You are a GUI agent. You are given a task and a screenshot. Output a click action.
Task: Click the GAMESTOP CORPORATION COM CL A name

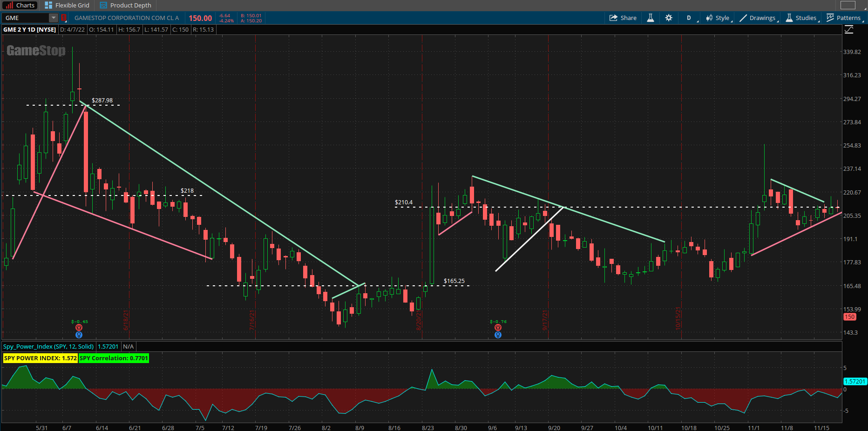click(127, 18)
